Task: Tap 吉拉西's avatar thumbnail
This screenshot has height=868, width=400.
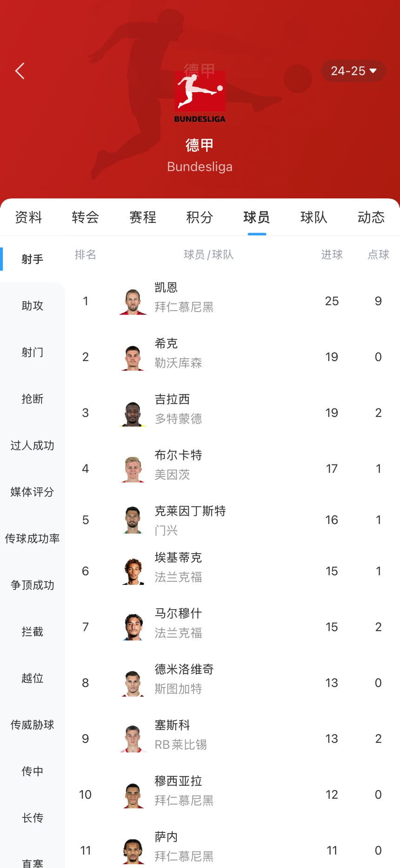Action: pos(133,413)
